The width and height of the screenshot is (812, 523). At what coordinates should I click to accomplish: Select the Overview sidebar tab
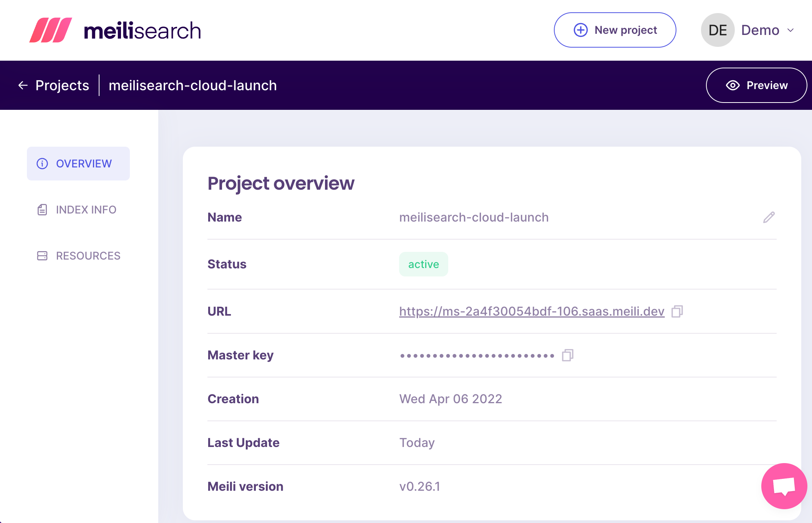click(78, 164)
